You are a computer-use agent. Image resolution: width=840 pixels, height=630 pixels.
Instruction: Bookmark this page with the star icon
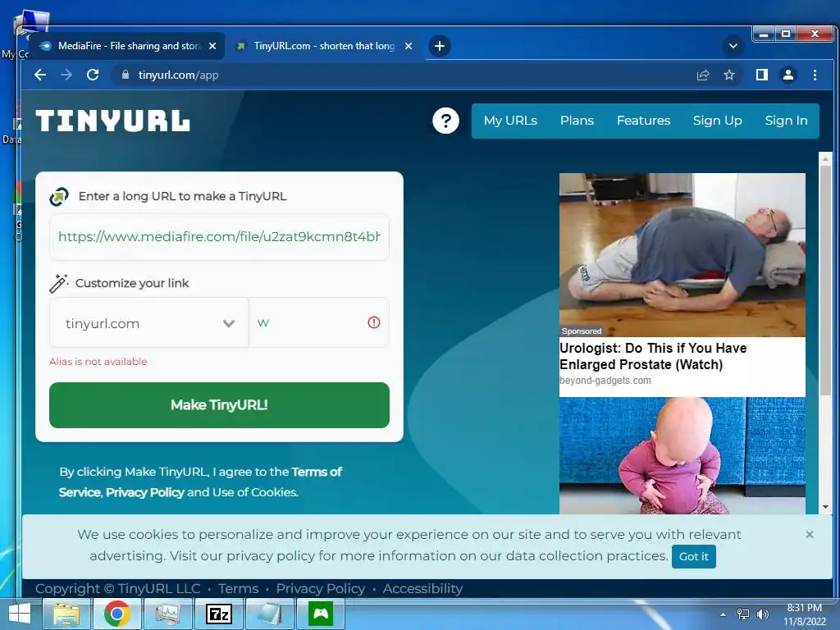coord(729,75)
